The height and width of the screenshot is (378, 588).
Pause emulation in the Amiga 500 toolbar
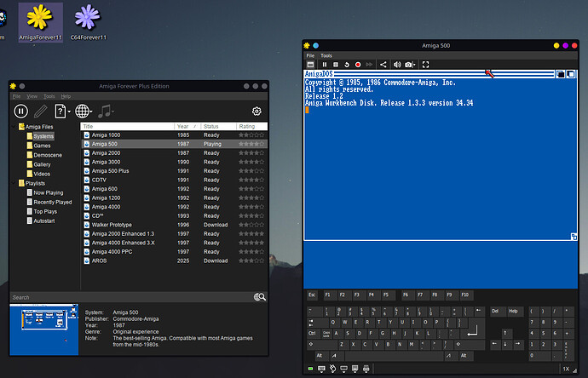pos(325,65)
